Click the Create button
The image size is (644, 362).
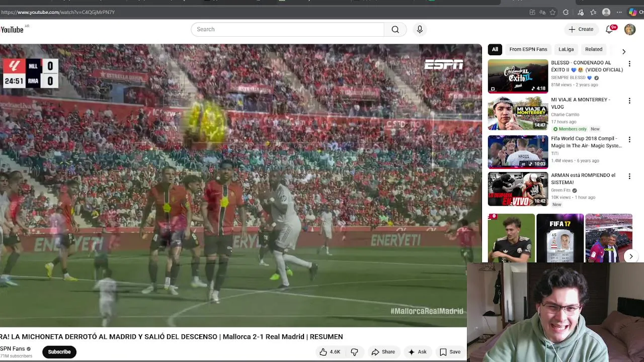tap(581, 29)
